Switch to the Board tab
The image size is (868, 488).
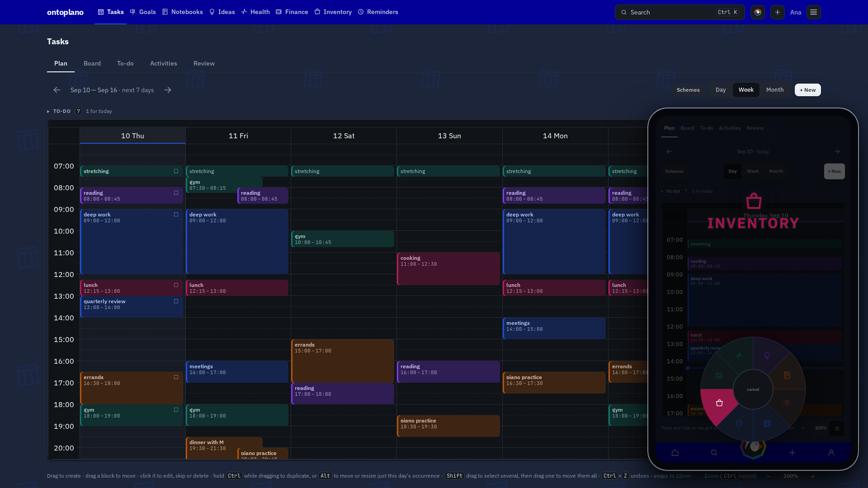(92, 64)
